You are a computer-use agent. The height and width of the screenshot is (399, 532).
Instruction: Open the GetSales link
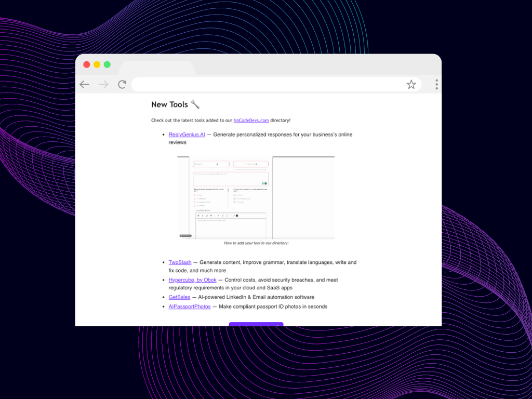coord(179,297)
